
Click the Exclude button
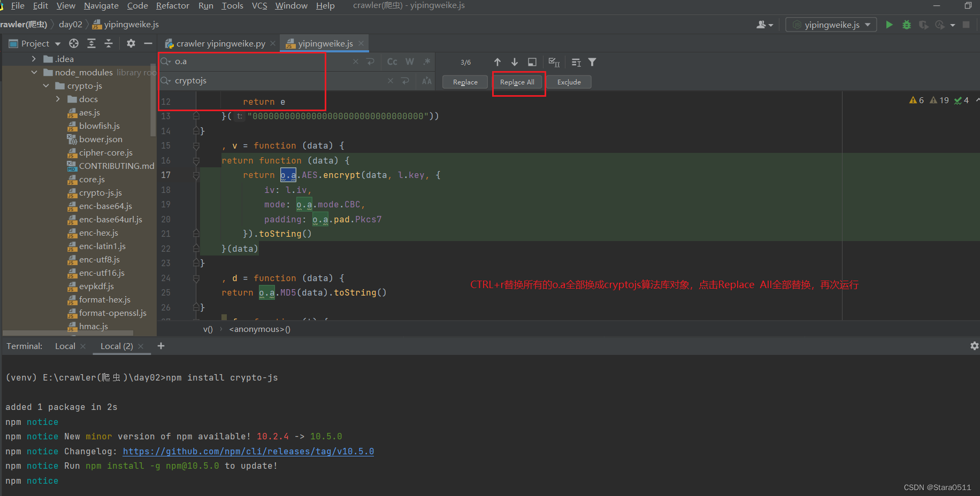tap(569, 82)
